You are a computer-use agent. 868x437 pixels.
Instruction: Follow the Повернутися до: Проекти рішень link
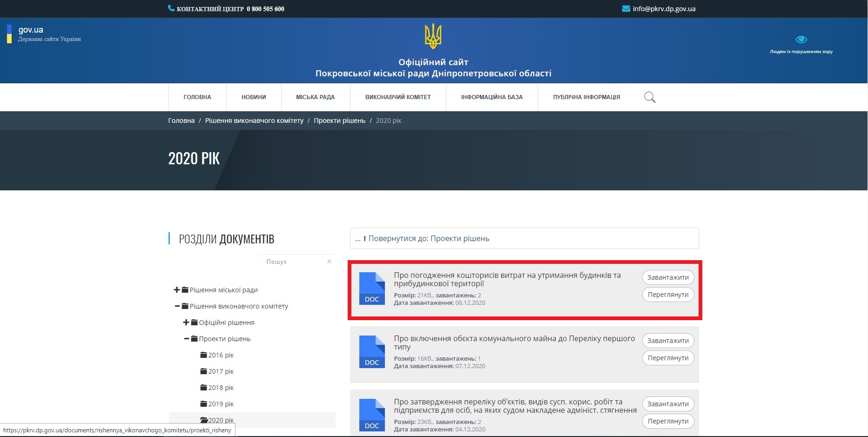click(x=423, y=238)
